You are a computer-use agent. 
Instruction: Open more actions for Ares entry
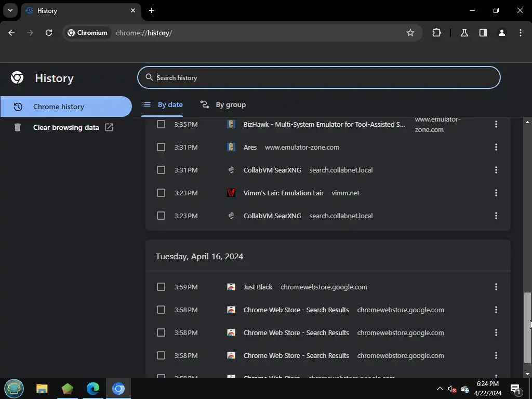coord(496,147)
